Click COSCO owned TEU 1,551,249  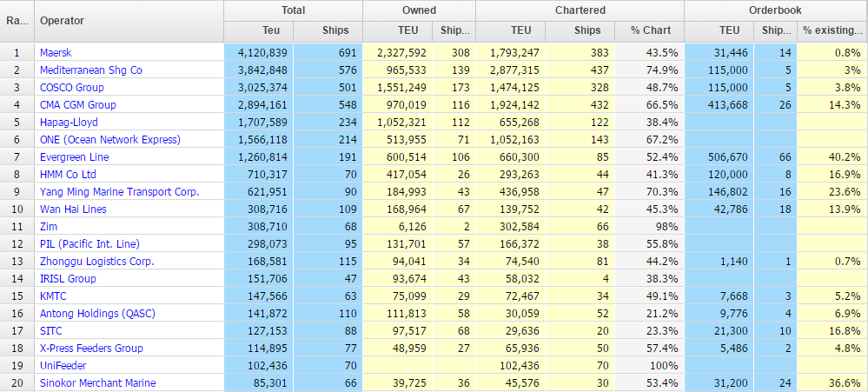pyautogui.click(x=402, y=88)
